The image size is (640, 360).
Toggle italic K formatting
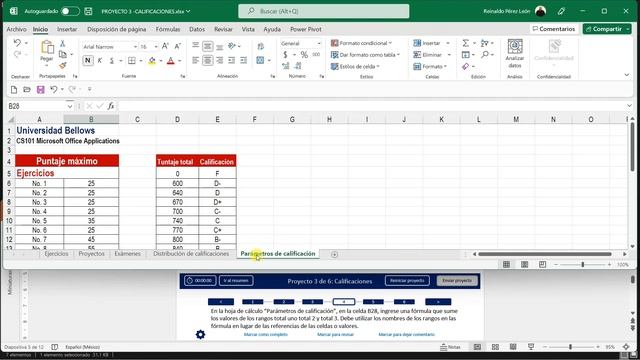click(x=100, y=60)
